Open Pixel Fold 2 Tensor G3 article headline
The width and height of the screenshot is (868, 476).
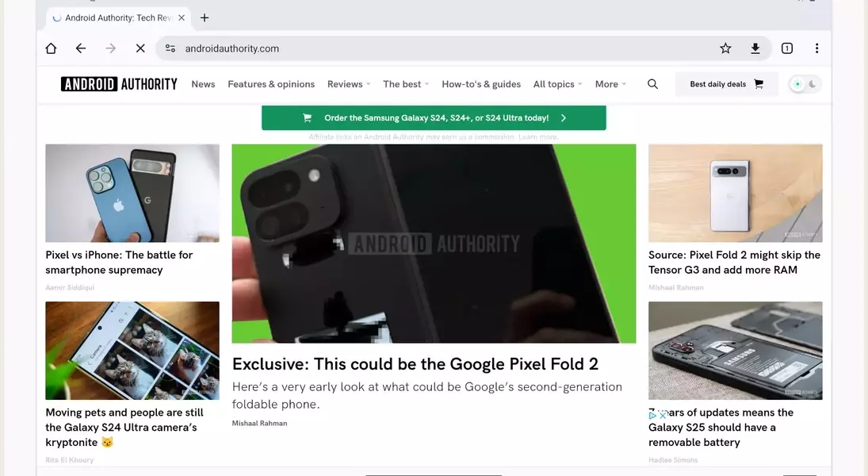[734, 262]
